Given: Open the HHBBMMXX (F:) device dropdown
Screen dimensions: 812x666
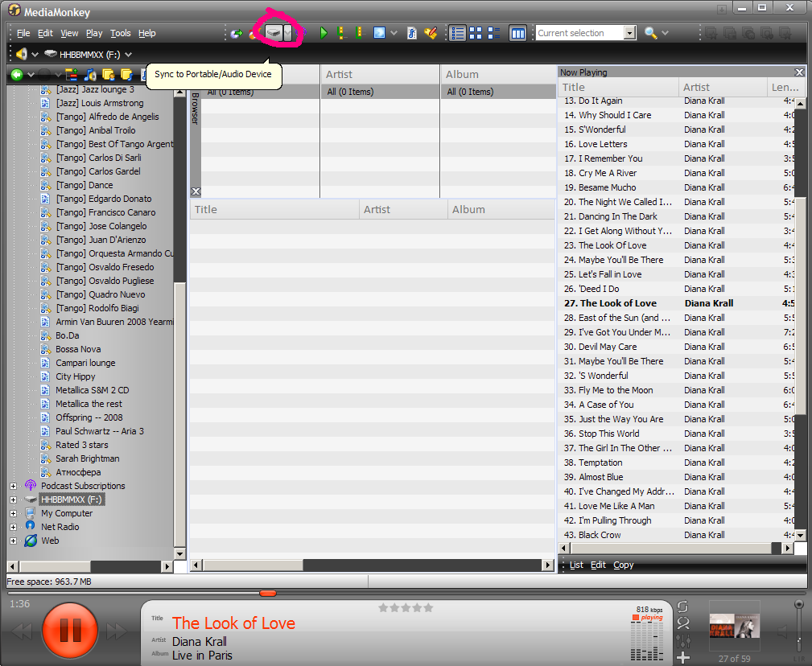Looking at the screenshot, I should point(129,55).
